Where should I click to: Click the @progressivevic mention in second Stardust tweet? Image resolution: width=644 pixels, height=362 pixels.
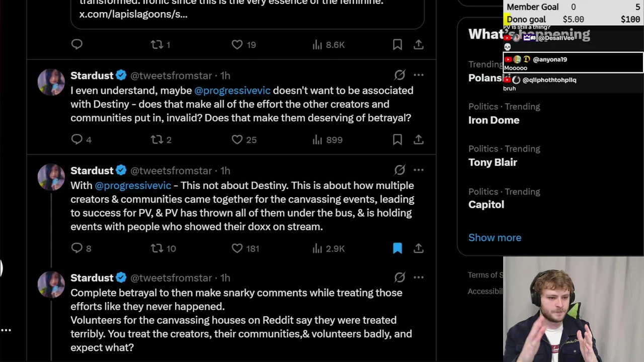pos(133,186)
